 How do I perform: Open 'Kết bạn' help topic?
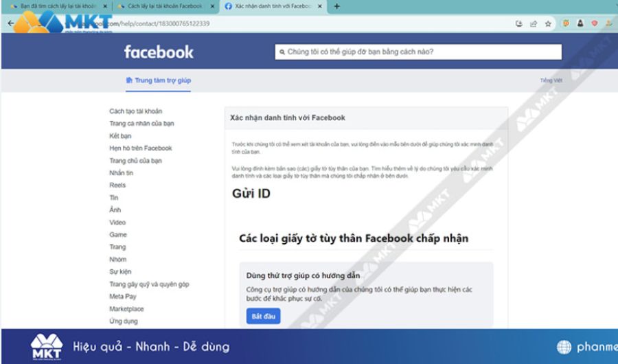[x=120, y=136]
